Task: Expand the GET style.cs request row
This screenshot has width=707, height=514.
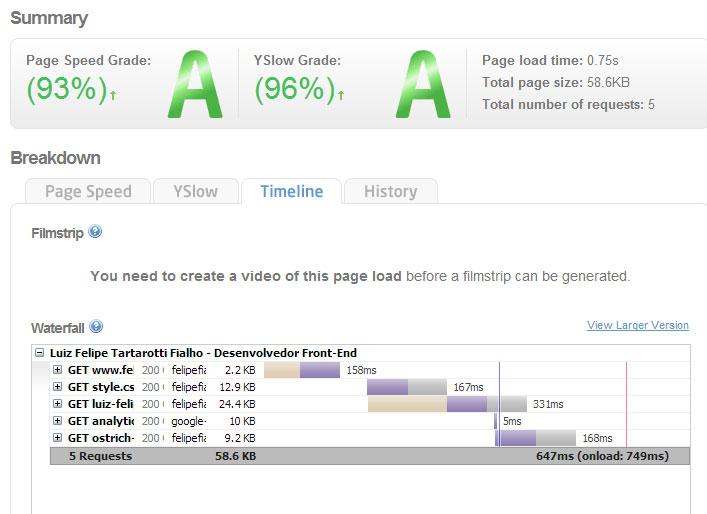Action: click(57, 387)
